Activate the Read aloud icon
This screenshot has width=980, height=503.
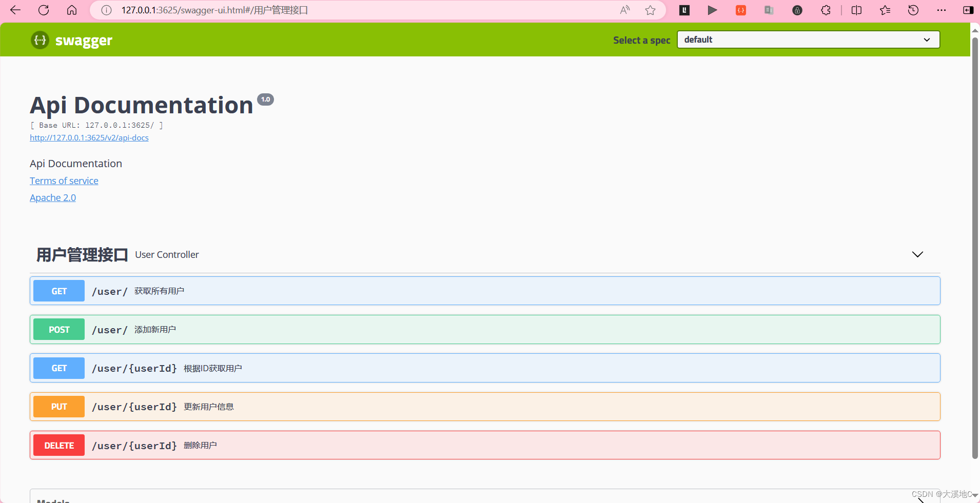[625, 10]
